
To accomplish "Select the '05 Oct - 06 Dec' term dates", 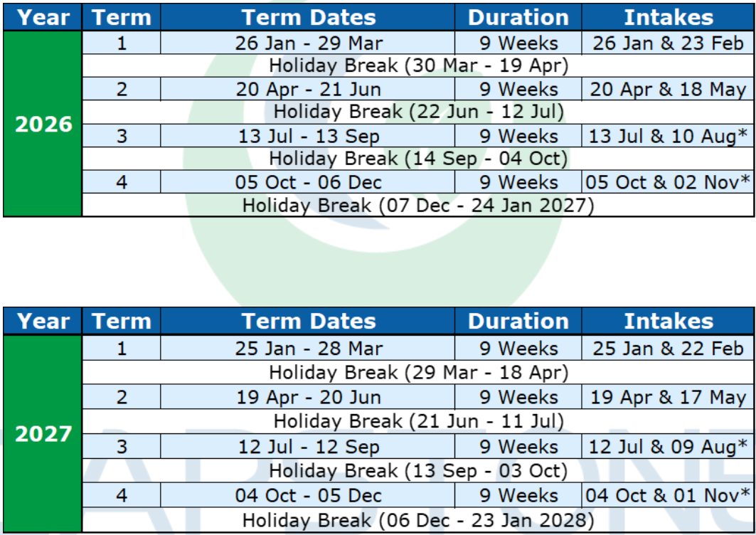I will (308, 182).
